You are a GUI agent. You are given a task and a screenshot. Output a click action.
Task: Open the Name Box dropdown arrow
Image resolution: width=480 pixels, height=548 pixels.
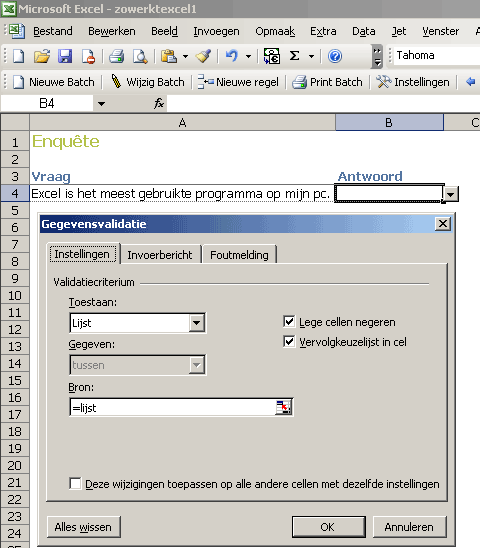click(101, 104)
